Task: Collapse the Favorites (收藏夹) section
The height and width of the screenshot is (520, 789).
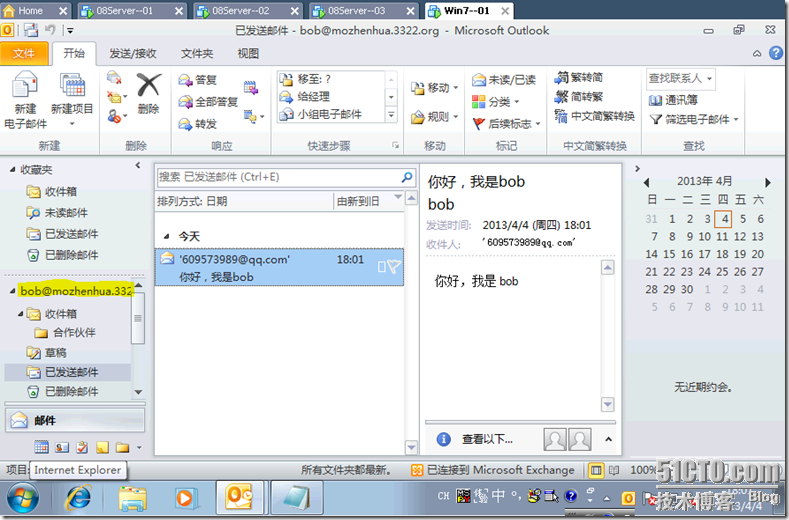Action: click(13, 170)
